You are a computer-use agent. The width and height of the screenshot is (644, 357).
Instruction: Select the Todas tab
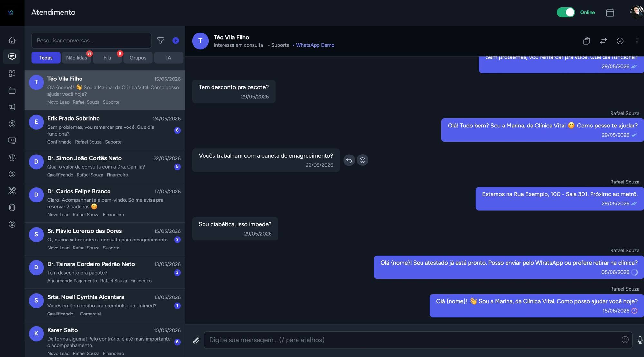pyautogui.click(x=46, y=58)
